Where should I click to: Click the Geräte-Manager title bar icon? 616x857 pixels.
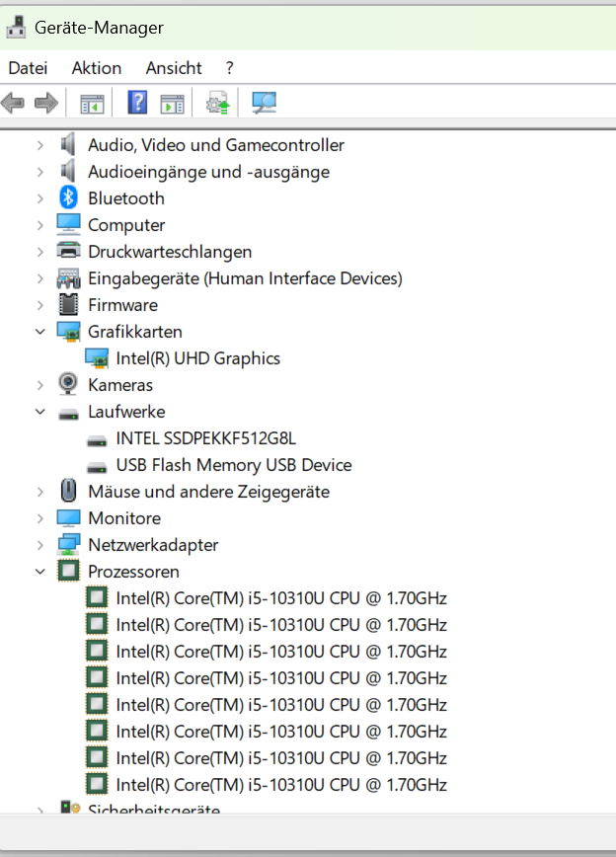tap(17, 28)
